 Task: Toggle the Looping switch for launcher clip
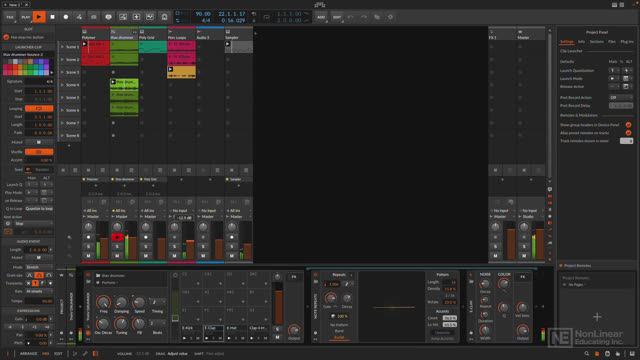click(x=39, y=109)
